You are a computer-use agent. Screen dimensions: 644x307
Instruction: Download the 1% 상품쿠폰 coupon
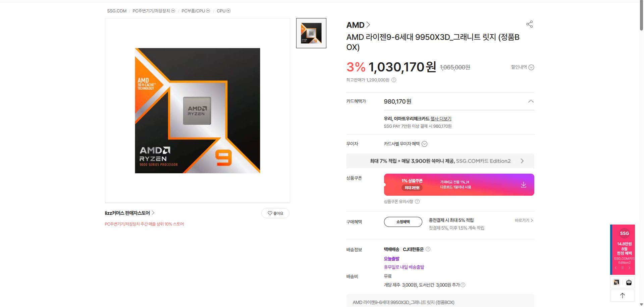tap(523, 185)
